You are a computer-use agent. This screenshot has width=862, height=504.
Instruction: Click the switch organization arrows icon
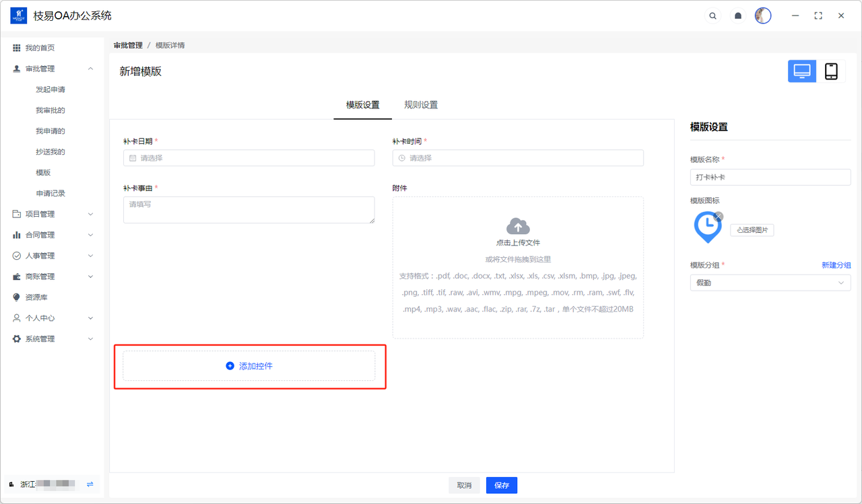[x=90, y=484]
